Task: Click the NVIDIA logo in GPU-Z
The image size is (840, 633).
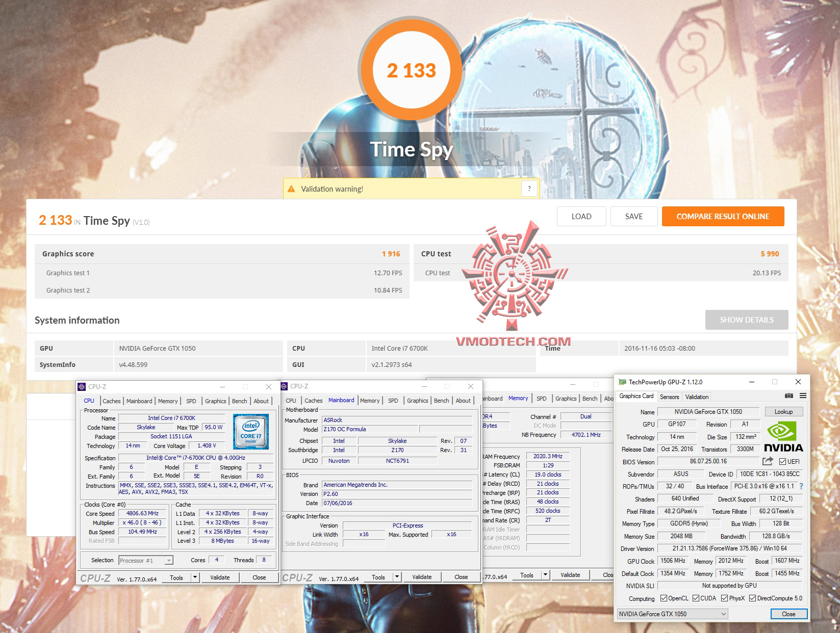Action: pyautogui.click(x=783, y=437)
